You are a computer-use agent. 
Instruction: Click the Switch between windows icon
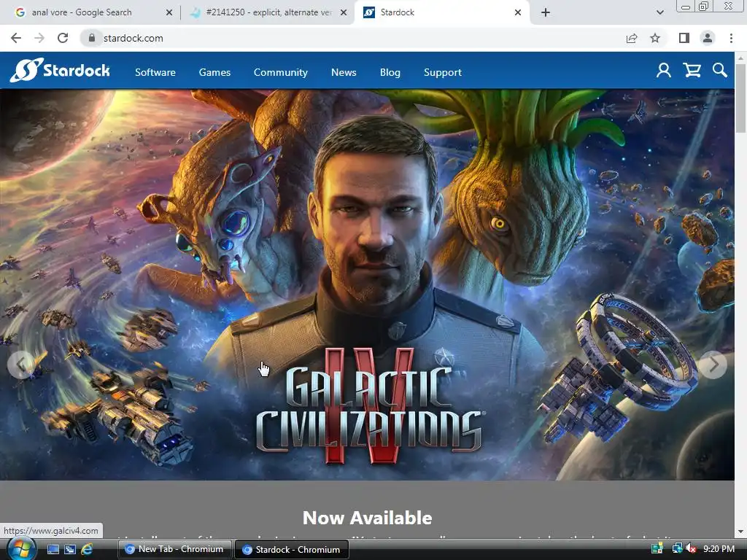(x=70, y=550)
